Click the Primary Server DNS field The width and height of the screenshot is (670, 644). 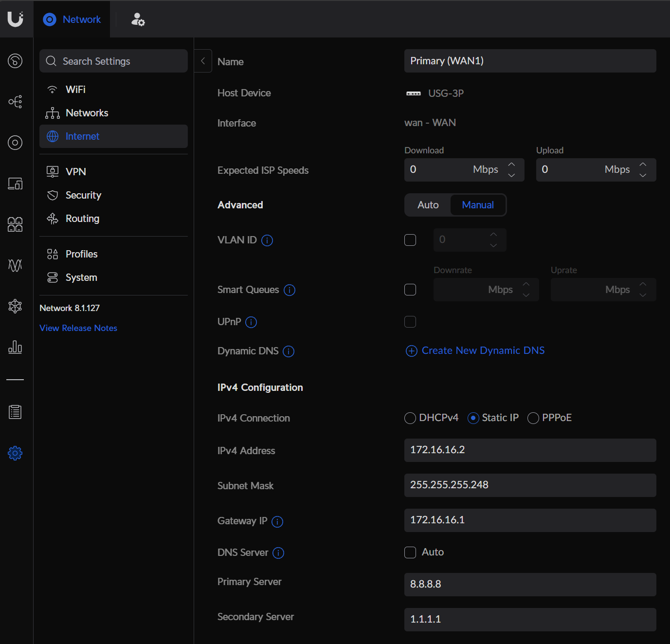pyautogui.click(x=530, y=585)
